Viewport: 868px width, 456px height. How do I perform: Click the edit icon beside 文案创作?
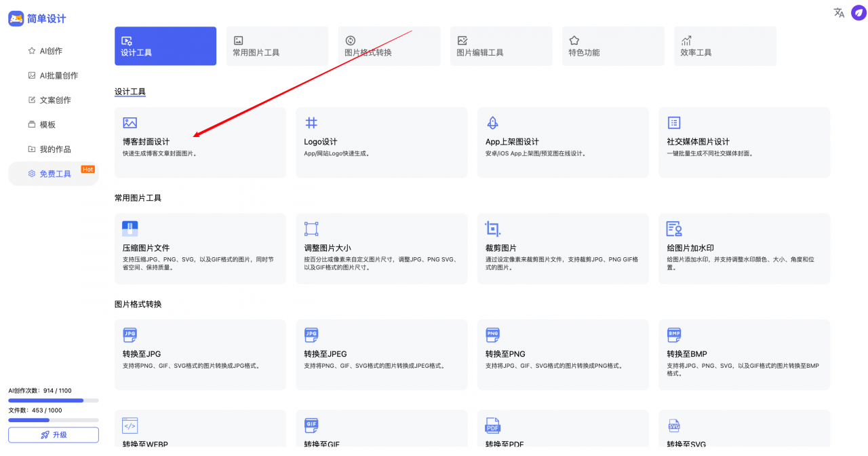tap(32, 100)
